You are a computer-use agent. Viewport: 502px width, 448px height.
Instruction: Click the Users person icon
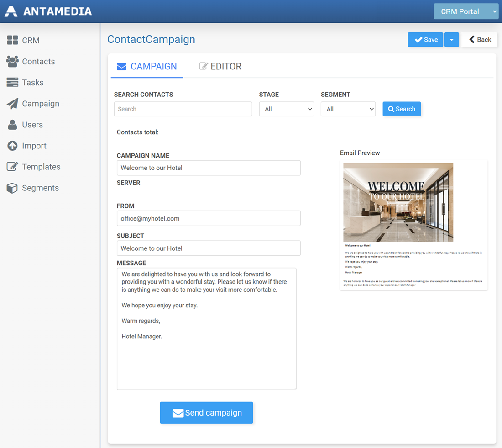pos(12,124)
